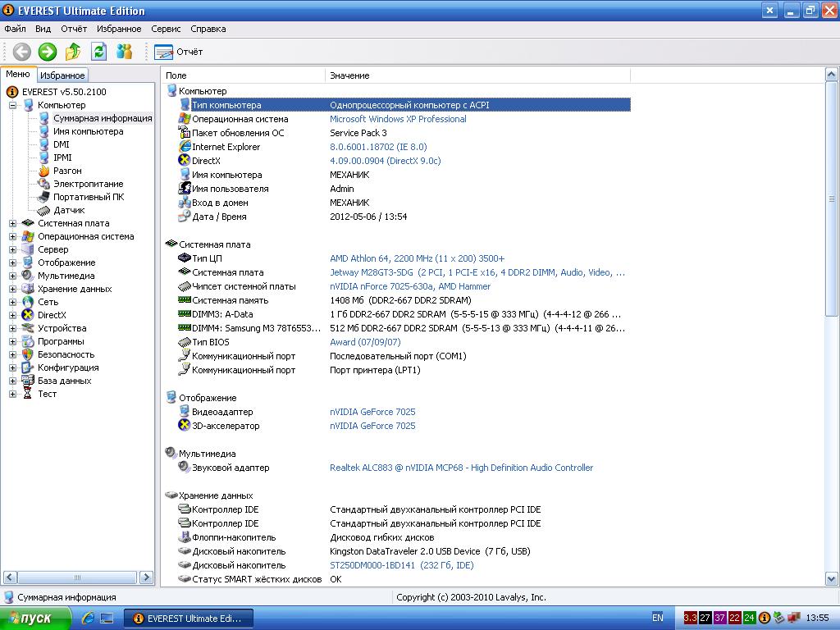Launch Internet Explorer from quick launch

pyautogui.click(x=87, y=619)
